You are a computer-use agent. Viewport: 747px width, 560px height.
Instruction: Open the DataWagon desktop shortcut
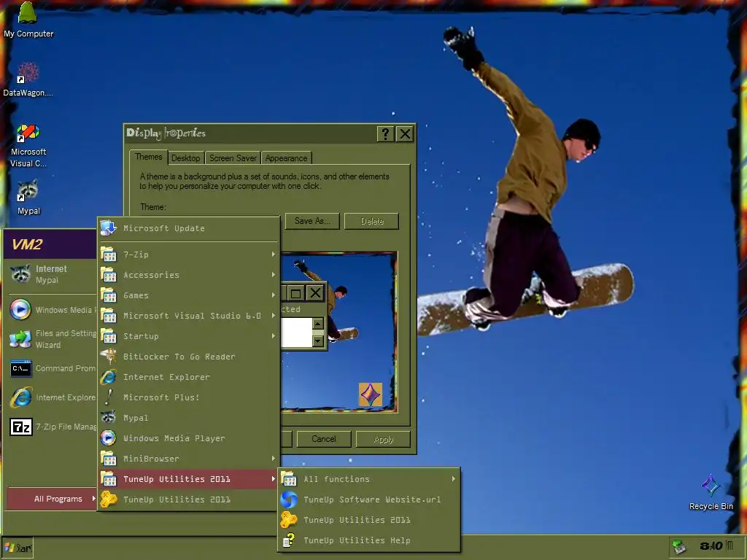(x=28, y=79)
